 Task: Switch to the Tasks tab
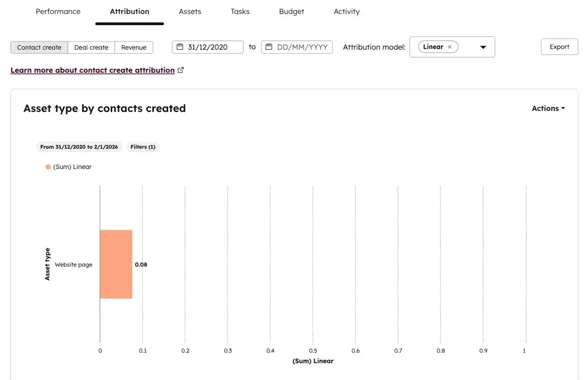coord(240,11)
